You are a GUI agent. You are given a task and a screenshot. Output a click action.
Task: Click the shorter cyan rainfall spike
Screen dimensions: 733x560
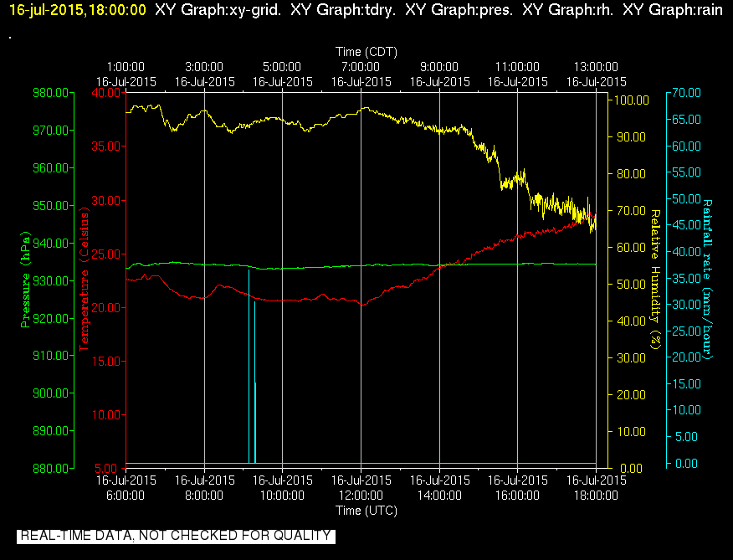254,383
